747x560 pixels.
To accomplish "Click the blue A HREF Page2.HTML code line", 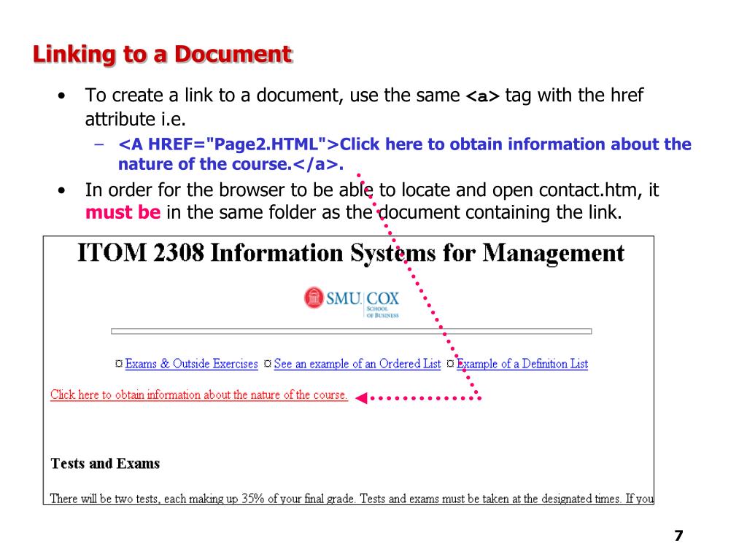I will 404,144.
